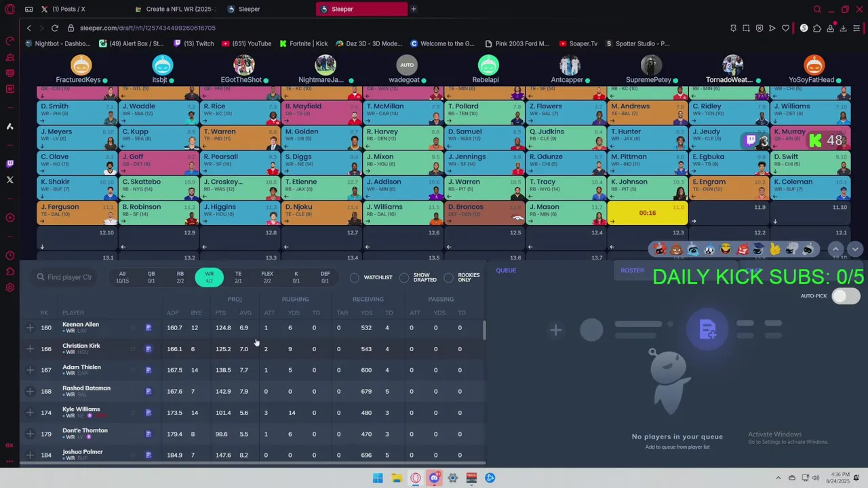Star Christian Kirk for the watchlist
Image resolution: width=868 pixels, height=488 pixels.
[133, 349]
